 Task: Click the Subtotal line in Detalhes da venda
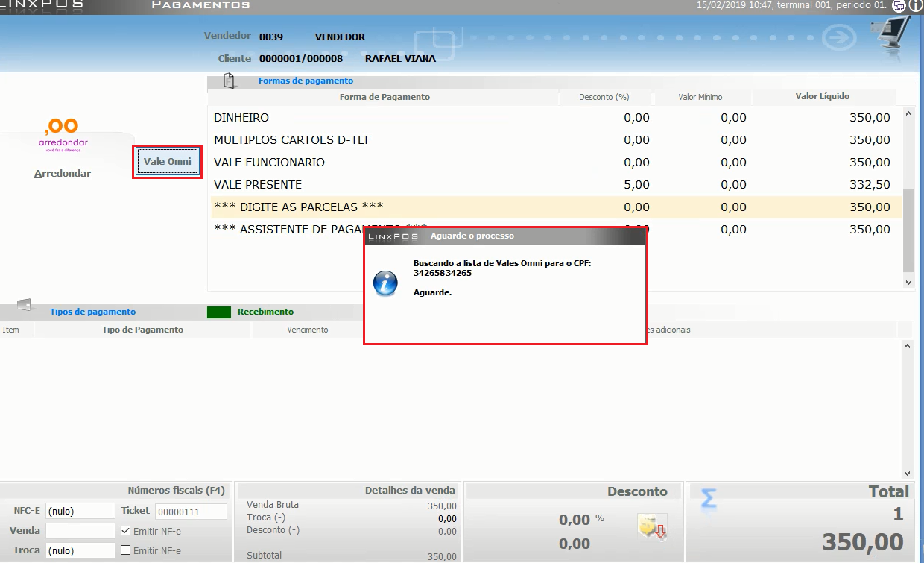(x=352, y=556)
